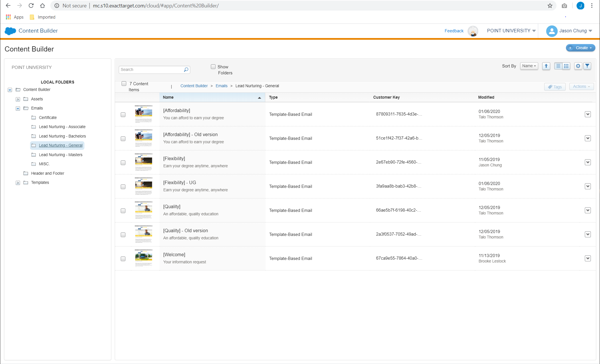This screenshot has width=600, height=364.
Task: Click the Name sort dropdown showing Name
Action: click(529, 66)
